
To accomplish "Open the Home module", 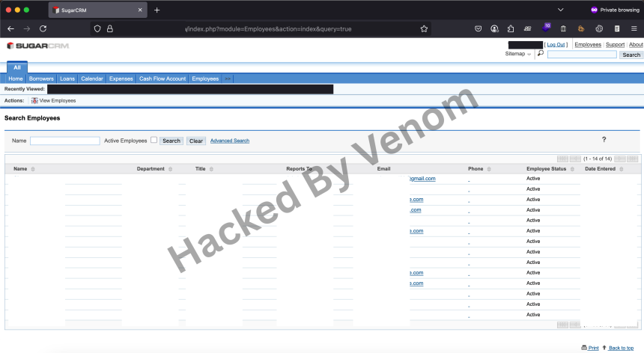I will (x=16, y=79).
